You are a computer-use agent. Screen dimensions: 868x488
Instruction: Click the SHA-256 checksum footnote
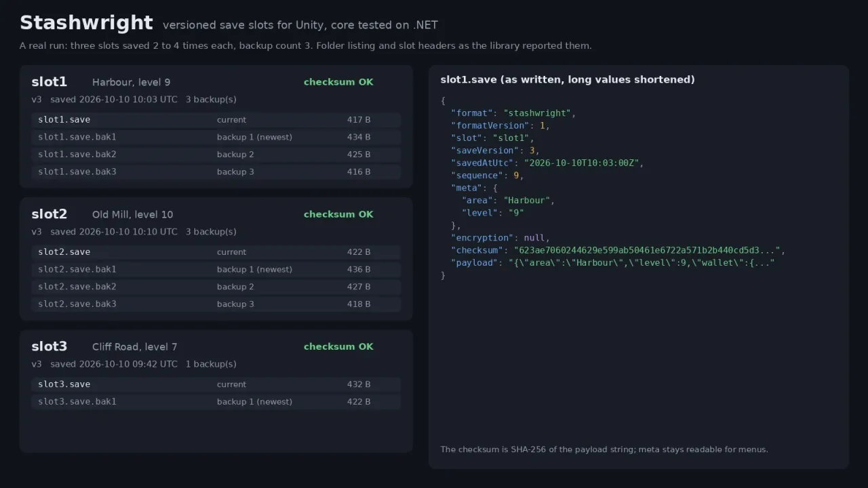[x=604, y=449]
